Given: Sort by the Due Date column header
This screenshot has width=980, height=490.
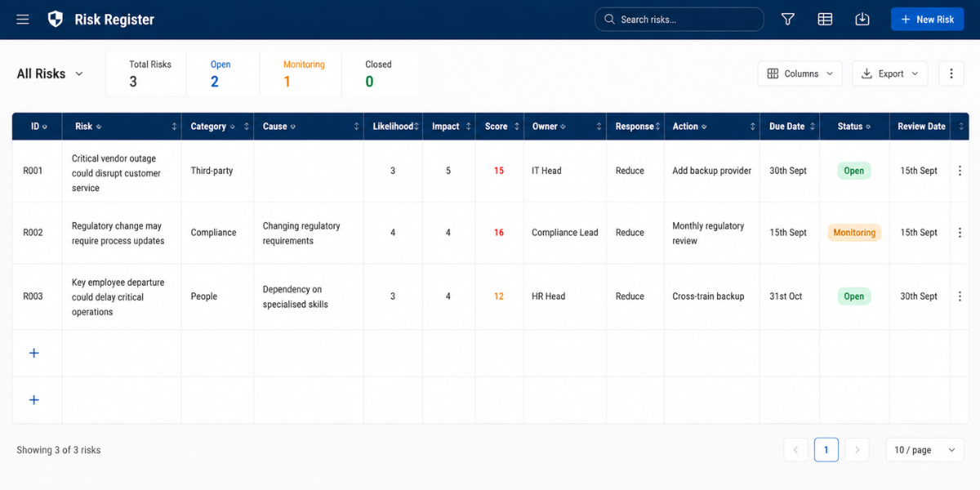Looking at the screenshot, I should (x=790, y=127).
